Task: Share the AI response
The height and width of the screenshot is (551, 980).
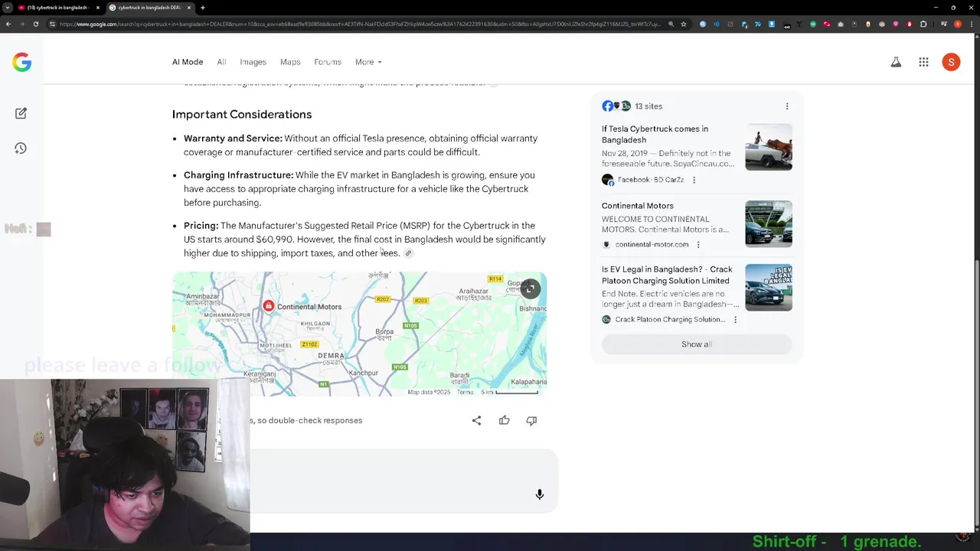Action: point(476,420)
